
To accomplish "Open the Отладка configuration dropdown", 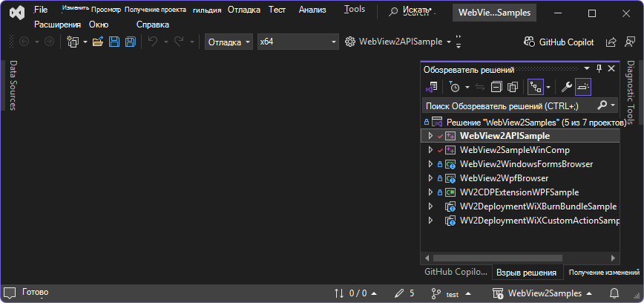I will tap(229, 42).
